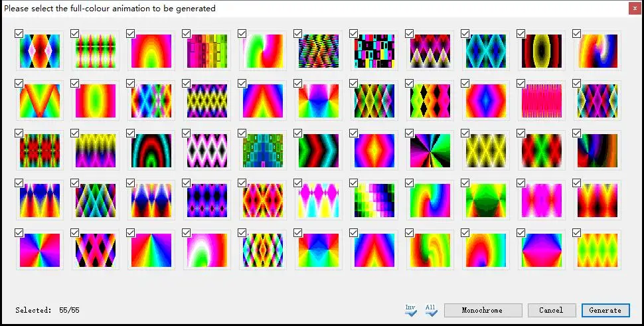Toggle checkbox for yellow concentric ovals on black
The width and height of the screenshot is (644, 326).
(x=521, y=34)
